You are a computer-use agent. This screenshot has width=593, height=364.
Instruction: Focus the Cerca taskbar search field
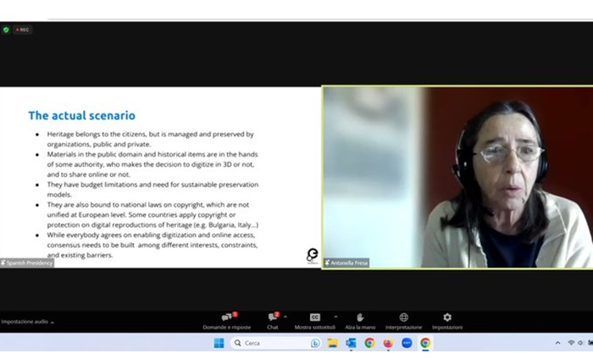point(276,343)
